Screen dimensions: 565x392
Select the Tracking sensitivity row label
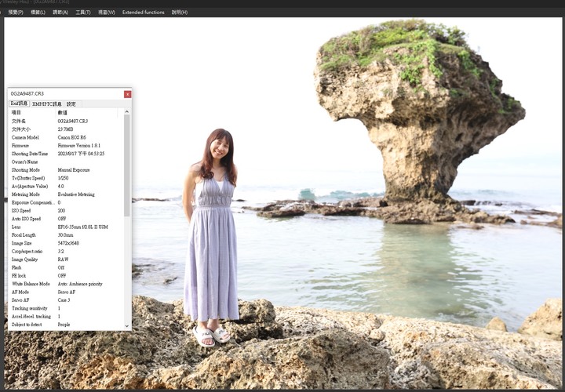30,308
